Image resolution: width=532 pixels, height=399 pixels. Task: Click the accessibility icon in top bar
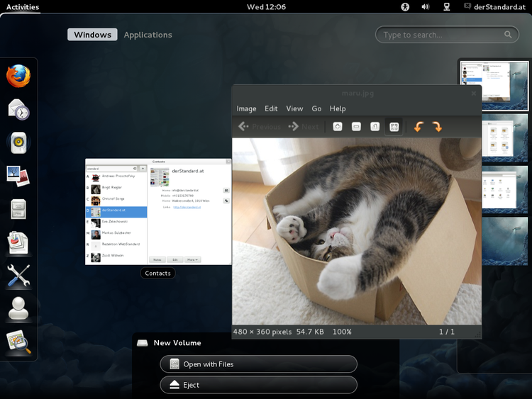coord(405,7)
